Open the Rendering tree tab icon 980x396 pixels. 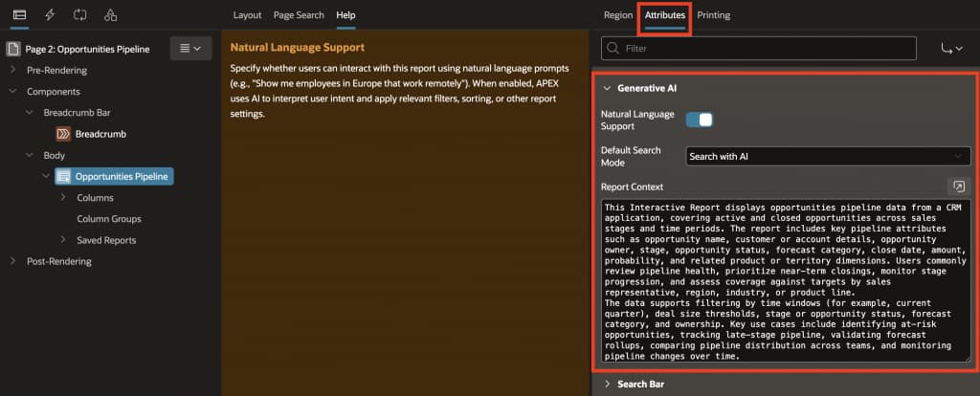point(20,15)
